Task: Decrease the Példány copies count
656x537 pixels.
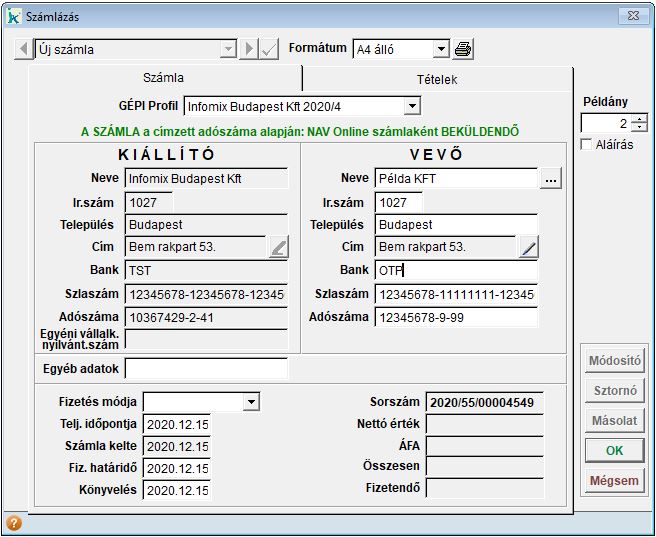Action: click(639, 128)
